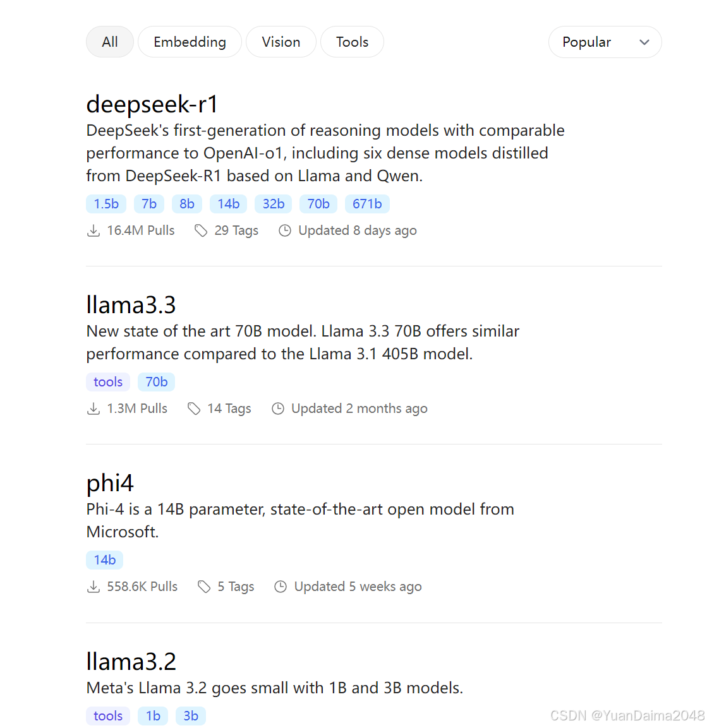Click the tag icon beside 29 Tags
Image resolution: width=707 pixels, height=728 pixels.
(201, 230)
